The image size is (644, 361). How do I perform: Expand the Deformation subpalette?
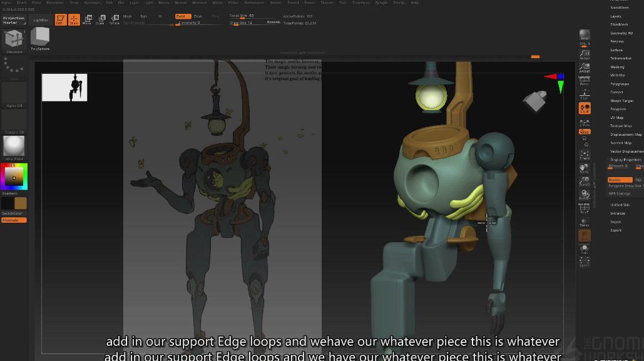point(621,58)
